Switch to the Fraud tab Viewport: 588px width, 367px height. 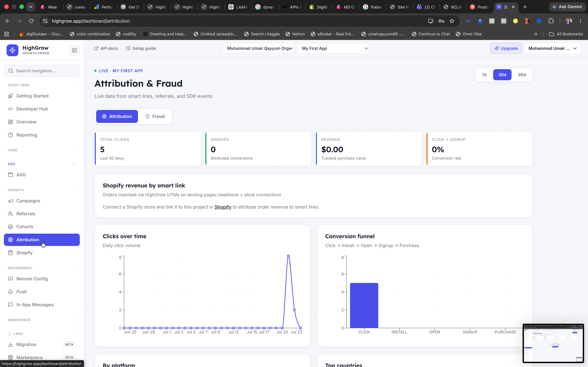[155, 116]
